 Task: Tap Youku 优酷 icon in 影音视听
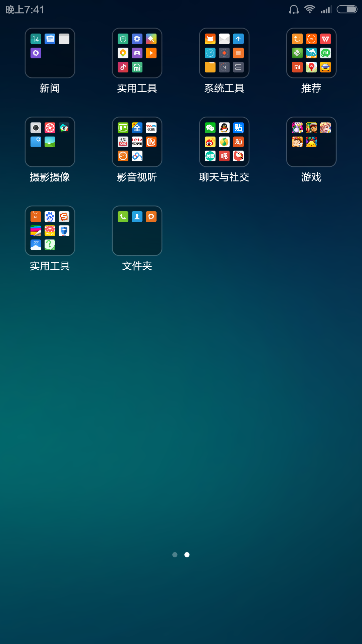pos(151,128)
